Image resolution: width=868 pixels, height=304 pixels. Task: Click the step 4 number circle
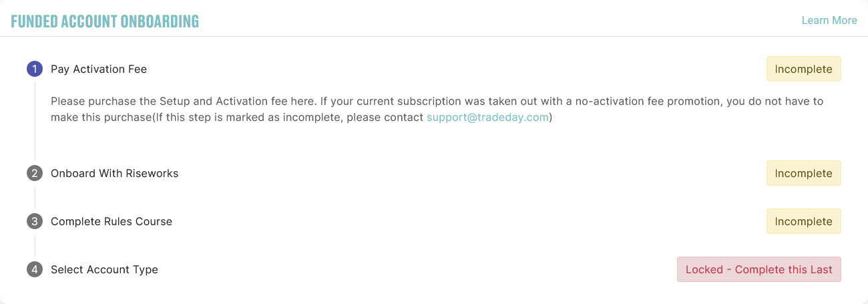(x=35, y=269)
